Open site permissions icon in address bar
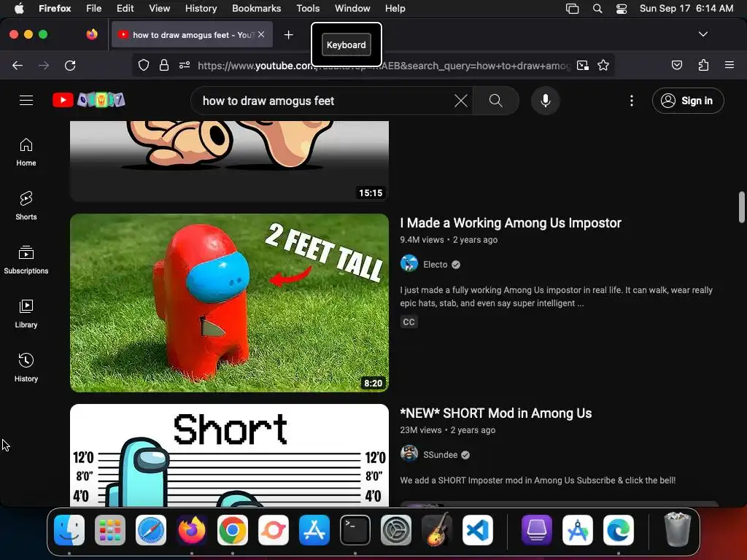Screen dimensions: 747x560 click(x=185, y=65)
